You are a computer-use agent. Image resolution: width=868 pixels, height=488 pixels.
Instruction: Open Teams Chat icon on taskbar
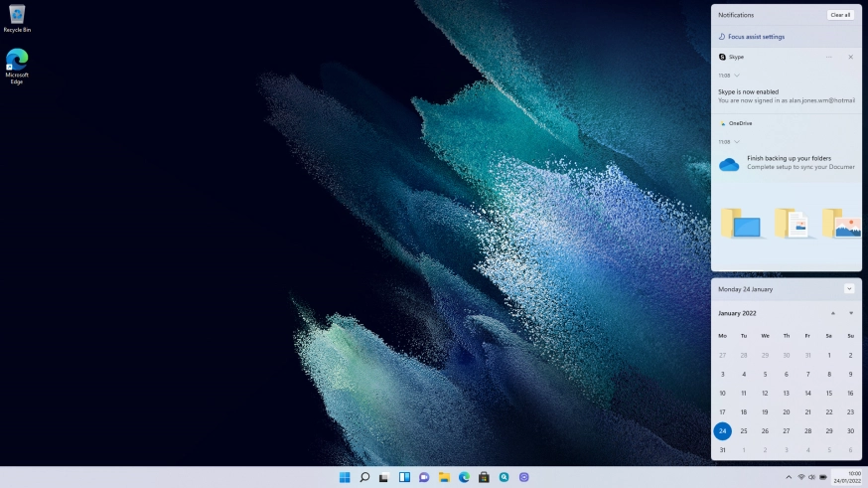click(424, 477)
